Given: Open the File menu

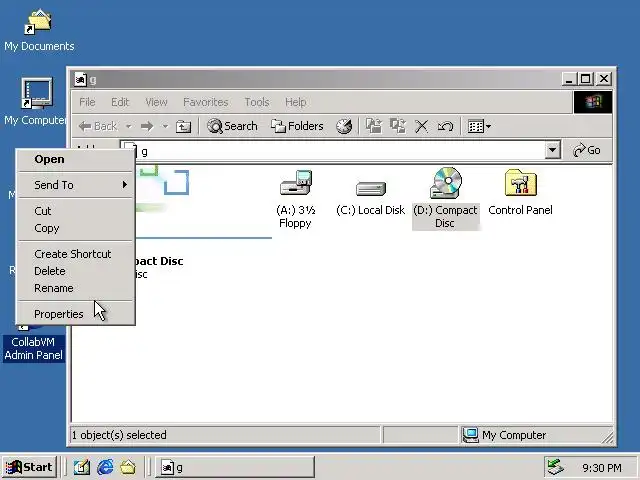Looking at the screenshot, I should pos(87,102).
